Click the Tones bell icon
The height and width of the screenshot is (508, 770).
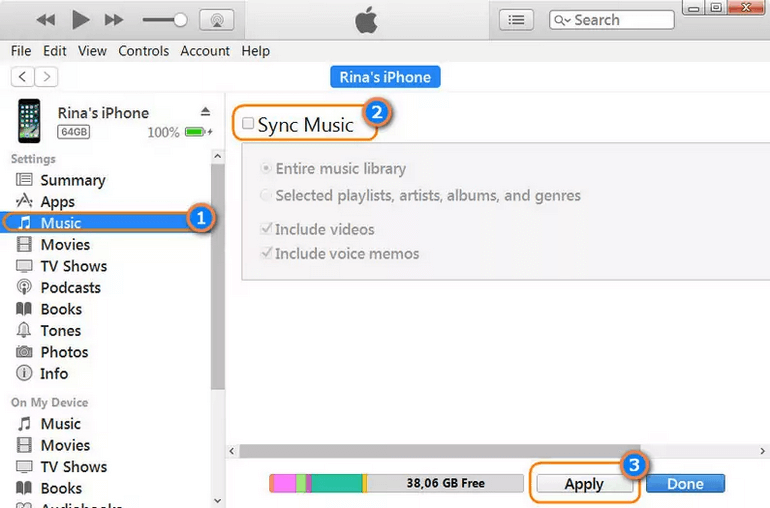(x=24, y=330)
